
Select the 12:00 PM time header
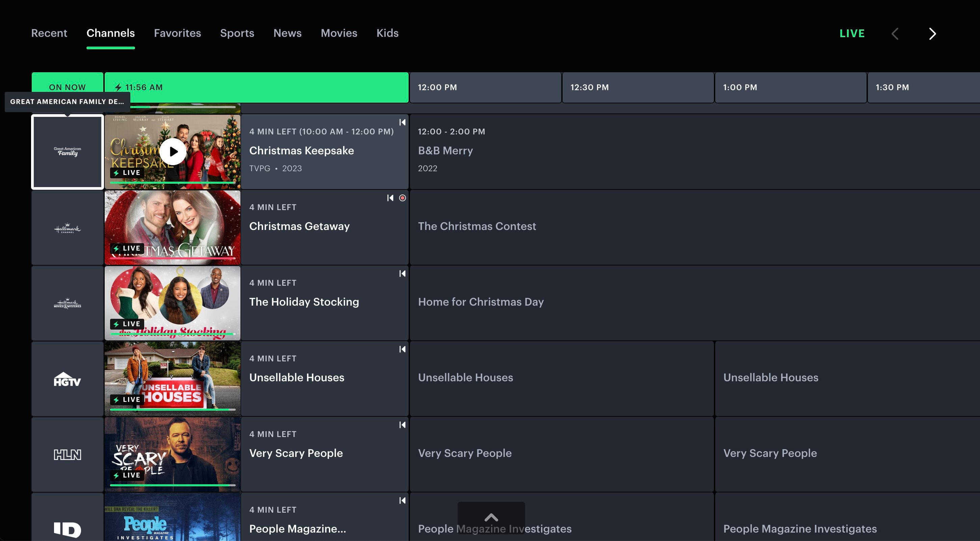click(x=485, y=87)
